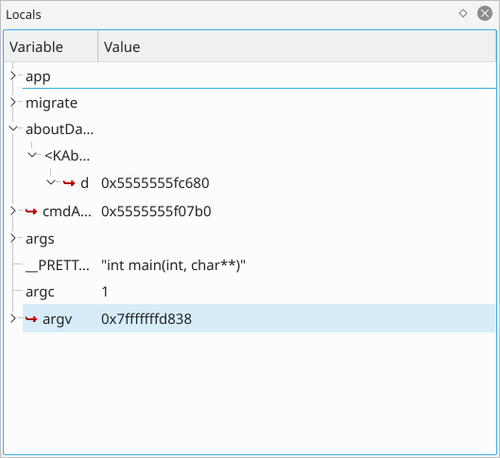The width and height of the screenshot is (500, 458).
Task: Sort by the Variable column header
Action: (51, 47)
